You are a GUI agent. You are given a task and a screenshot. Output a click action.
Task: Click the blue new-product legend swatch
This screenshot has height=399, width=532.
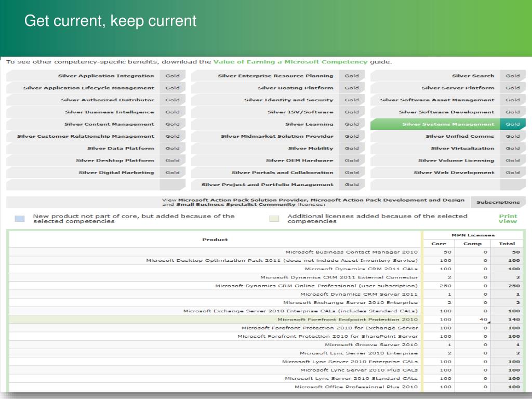pos(20,219)
